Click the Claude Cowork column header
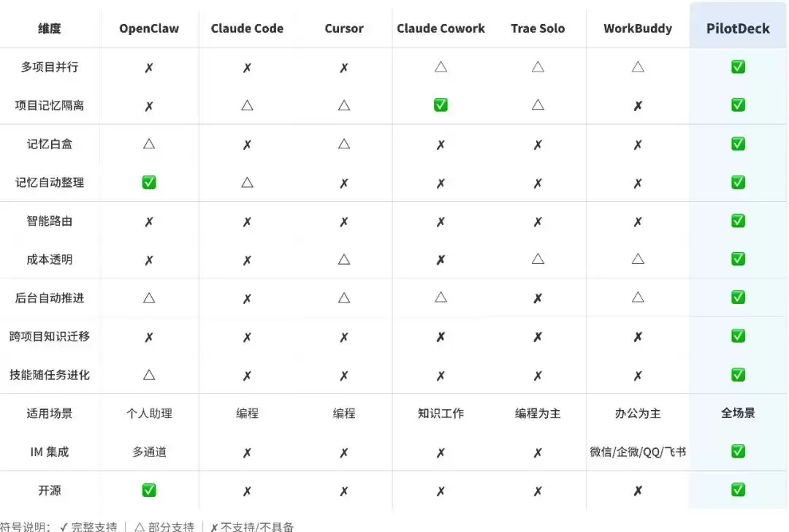The image size is (789, 532). pyautogui.click(x=441, y=28)
